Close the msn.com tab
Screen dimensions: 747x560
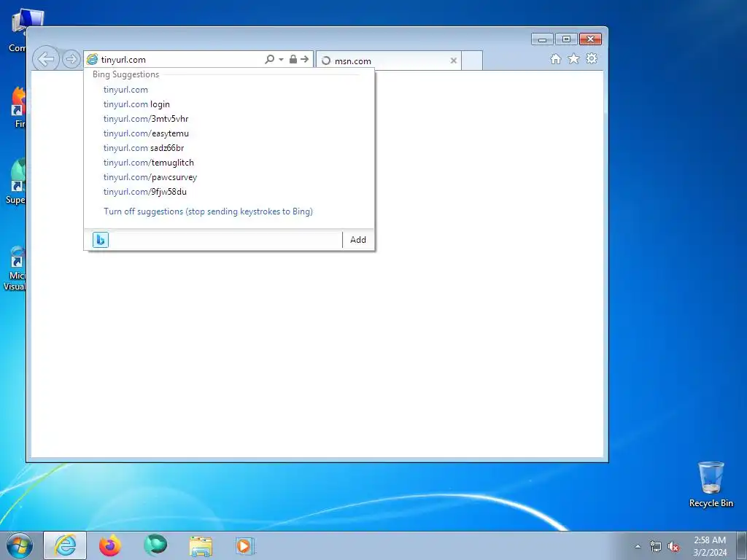pyautogui.click(x=454, y=61)
